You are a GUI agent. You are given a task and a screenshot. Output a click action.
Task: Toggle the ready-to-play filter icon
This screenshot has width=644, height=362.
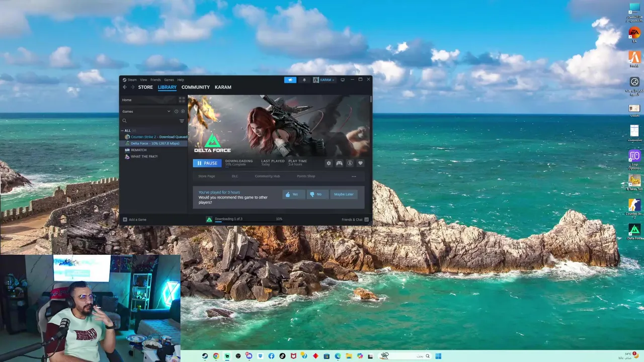[x=183, y=111]
